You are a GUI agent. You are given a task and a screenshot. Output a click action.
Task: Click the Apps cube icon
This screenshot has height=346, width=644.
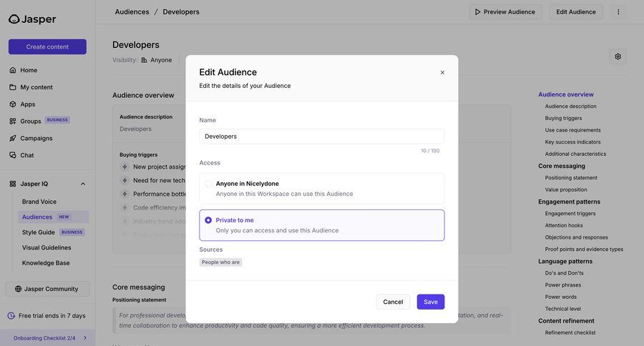pyautogui.click(x=13, y=104)
